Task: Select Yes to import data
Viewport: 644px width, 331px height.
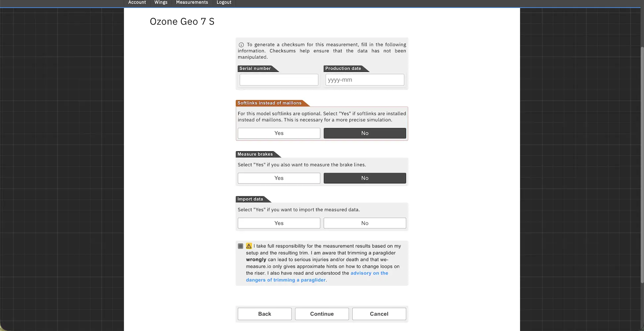Action: (x=279, y=223)
